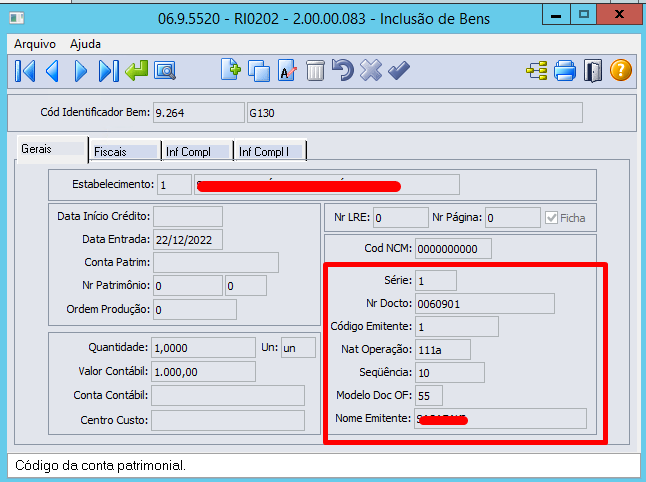The height and width of the screenshot is (482, 646).
Task: Go to the previous record
Action: [x=52, y=71]
